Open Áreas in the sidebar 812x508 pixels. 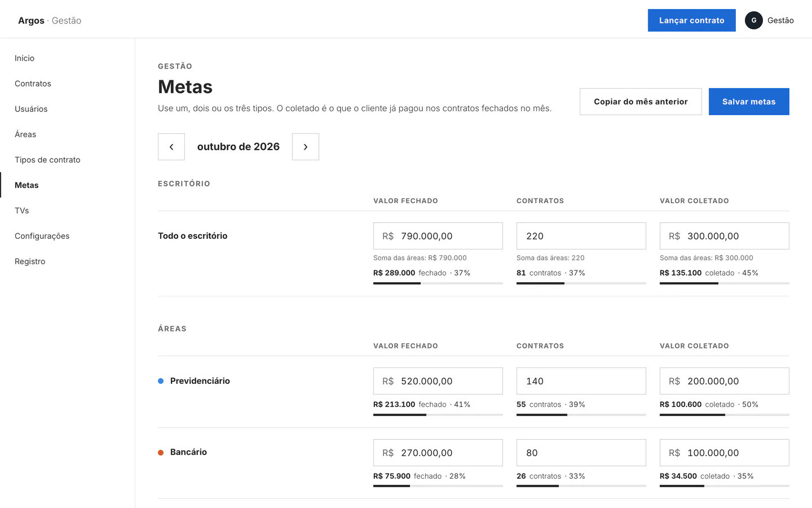[68, 134]
